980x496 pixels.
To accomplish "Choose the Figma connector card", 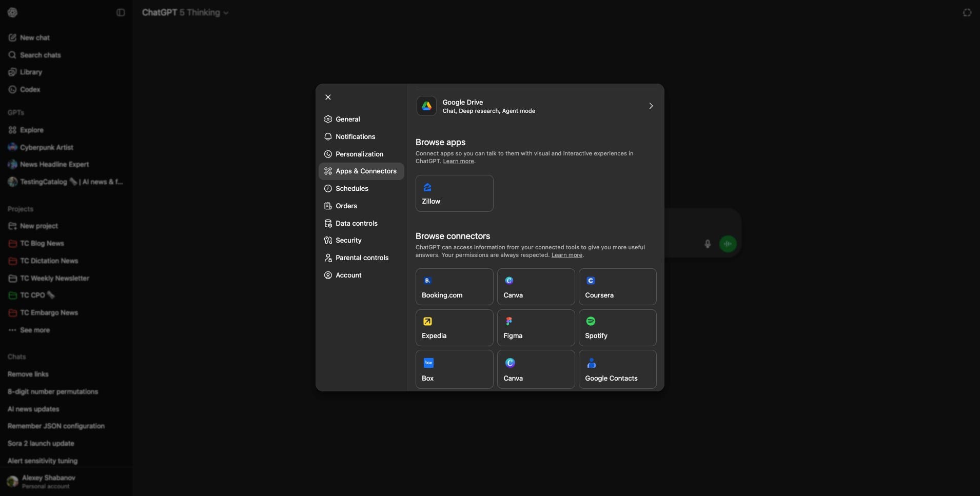I will click(x=536, y=328).
